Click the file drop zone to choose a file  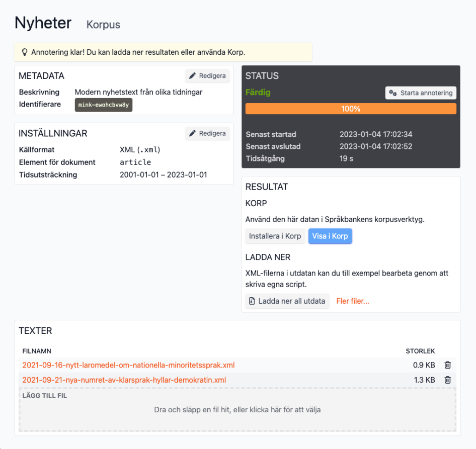pos(237,410)
